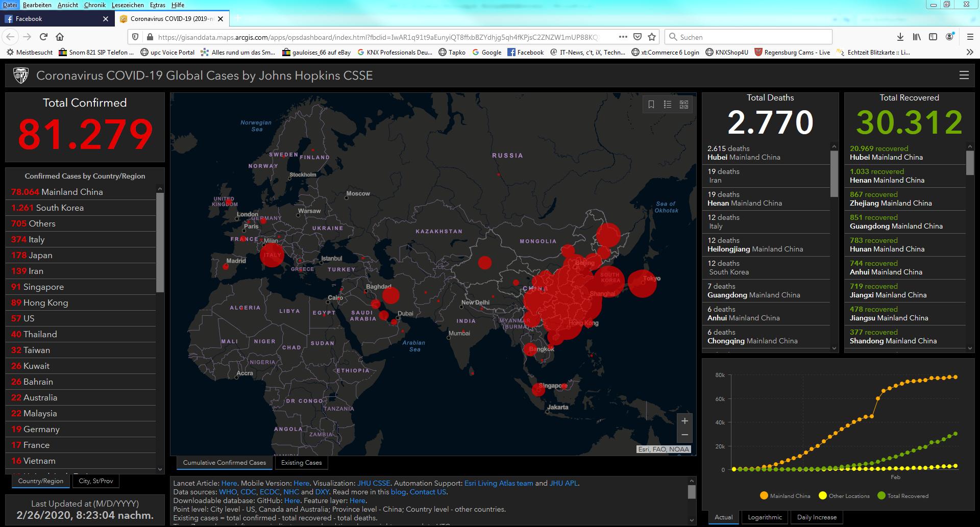980x527 pixels.
Task: Click the map bookmarks icon
Action: coord(651,105)
